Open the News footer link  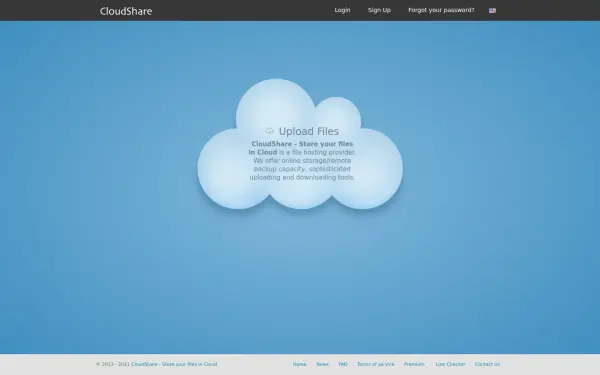tap(322, 364)
